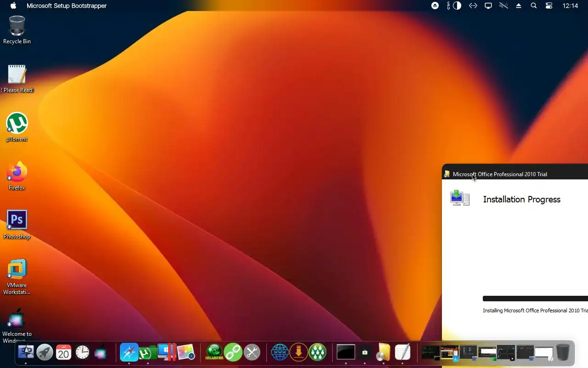588x368 pixels.
Task: Open Launchpad rocket icon in the dock
Action: tap(45, 352)
